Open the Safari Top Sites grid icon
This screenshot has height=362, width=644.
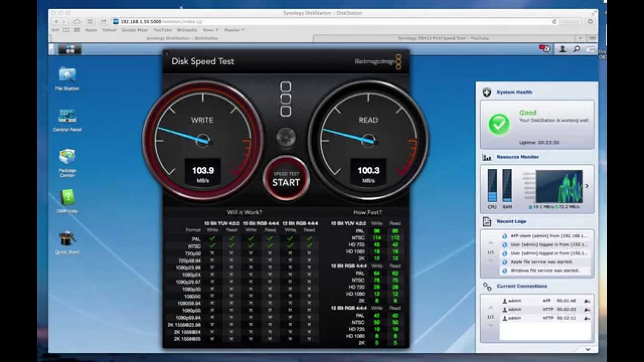(x=77, y=30)
